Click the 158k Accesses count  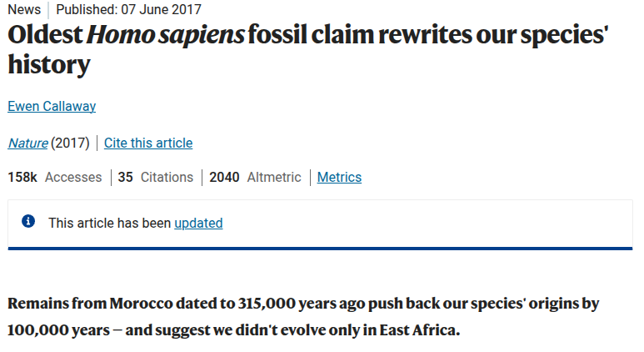pos(55,177)
